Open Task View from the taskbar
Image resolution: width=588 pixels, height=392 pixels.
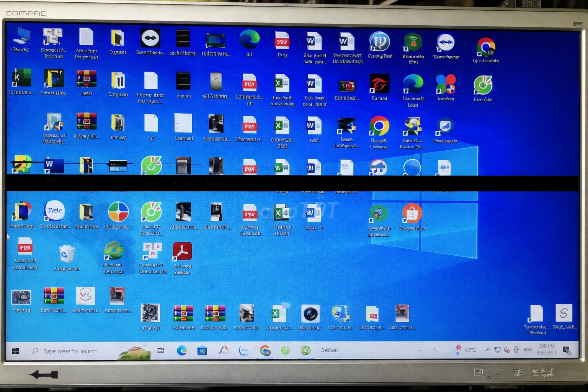tap(161, 351)
